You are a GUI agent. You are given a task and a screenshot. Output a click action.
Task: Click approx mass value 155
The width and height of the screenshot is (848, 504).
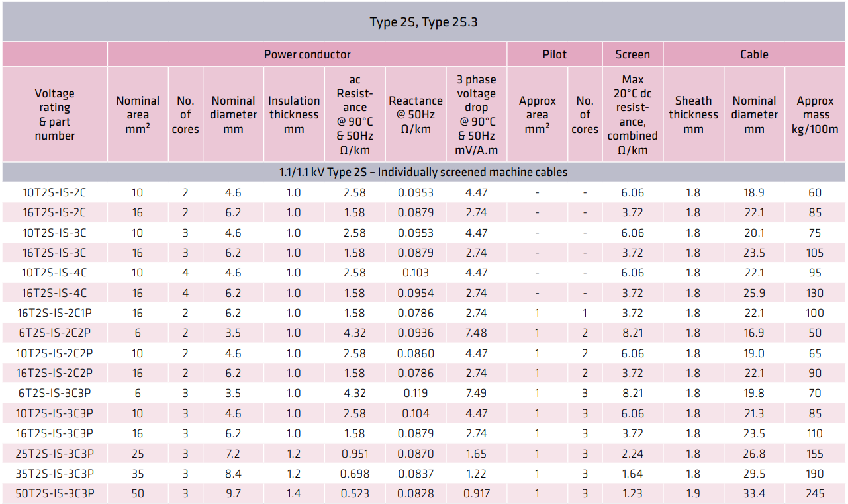(x=815, y=454)
